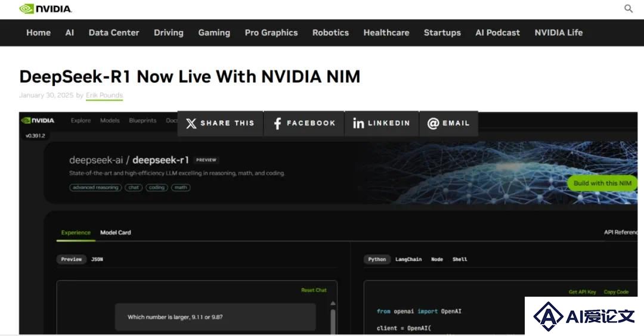This screenshot has width=644, height=336.
Task: Share this article on X
Action: pyautogui.click(x=220, y=123)
